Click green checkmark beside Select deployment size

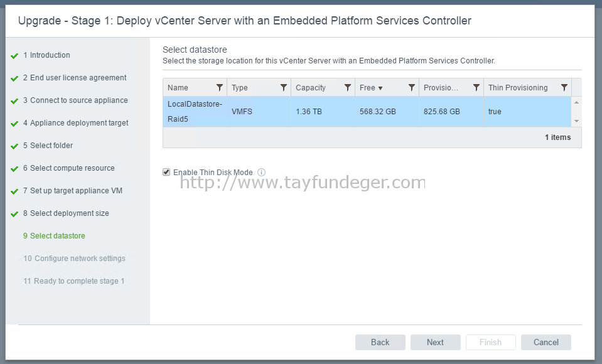pos(14,214)
